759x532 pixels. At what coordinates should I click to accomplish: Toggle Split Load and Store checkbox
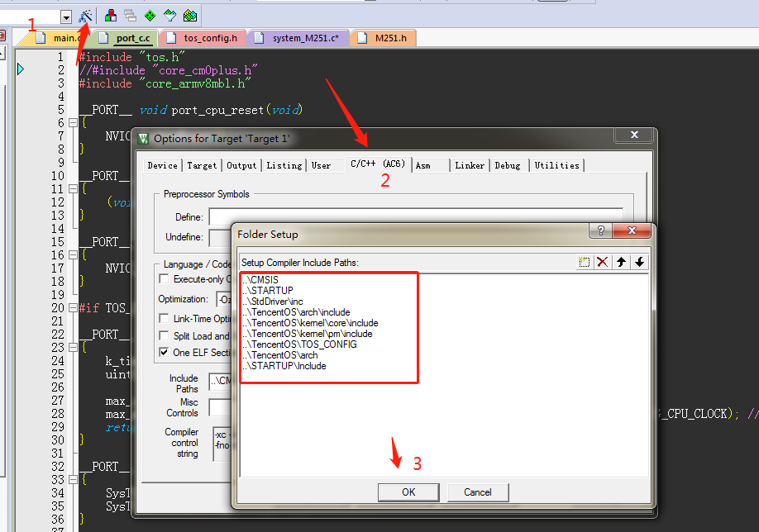pos(164,335)
